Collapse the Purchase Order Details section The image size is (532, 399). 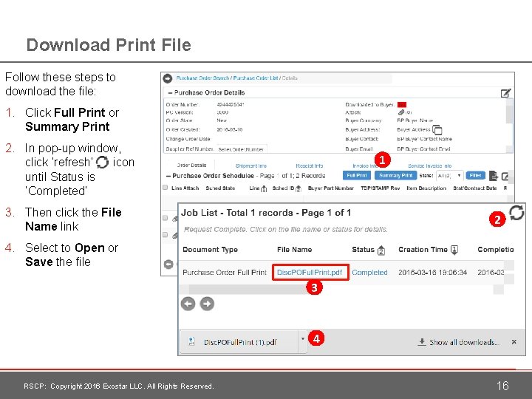coord(171,92)
